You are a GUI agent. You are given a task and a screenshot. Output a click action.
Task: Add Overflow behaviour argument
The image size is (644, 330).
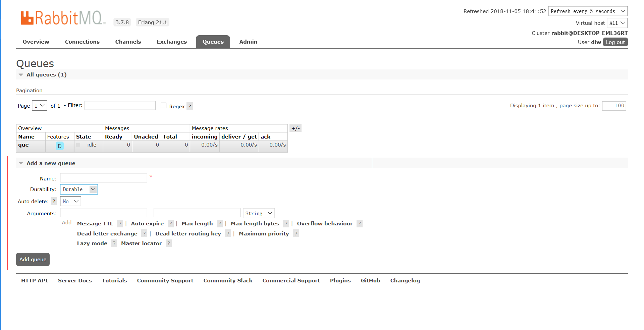(x=325, y=224)
